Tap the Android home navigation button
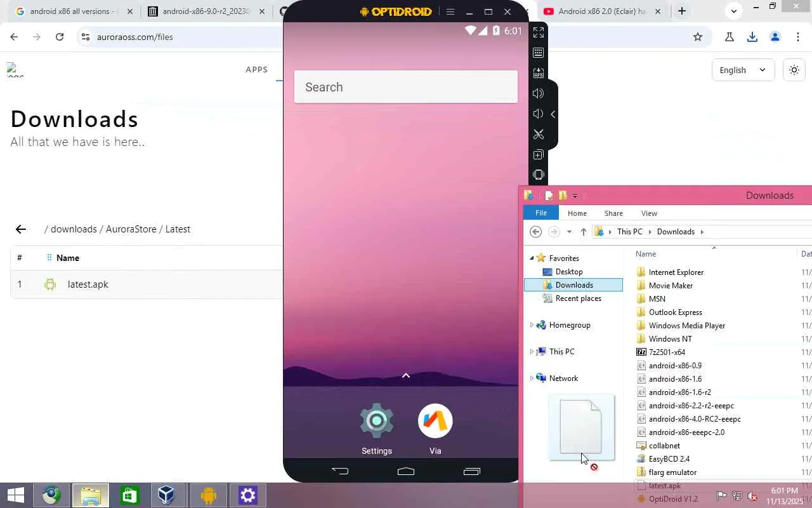This screenshot has width=812, height=508. [x=406, y=471]
